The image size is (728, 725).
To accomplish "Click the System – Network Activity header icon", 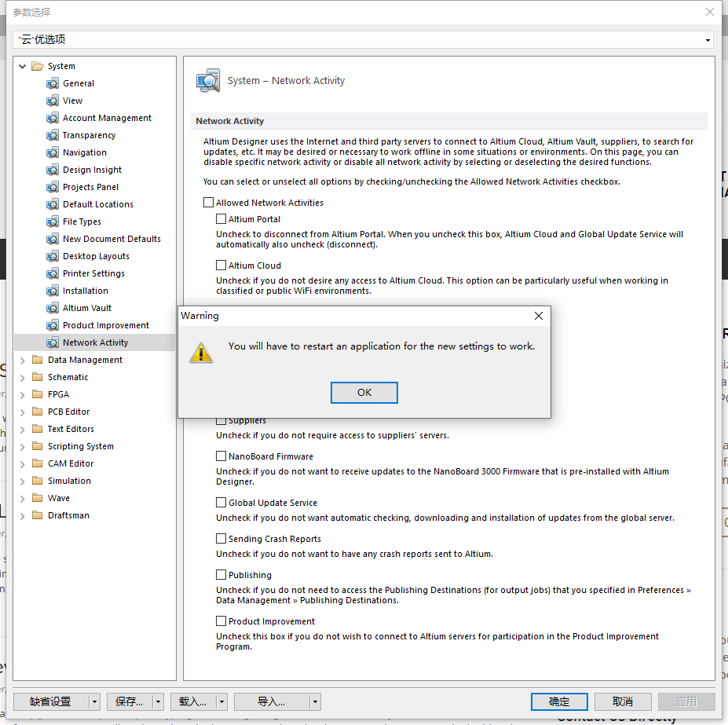I will click(208, 81).
